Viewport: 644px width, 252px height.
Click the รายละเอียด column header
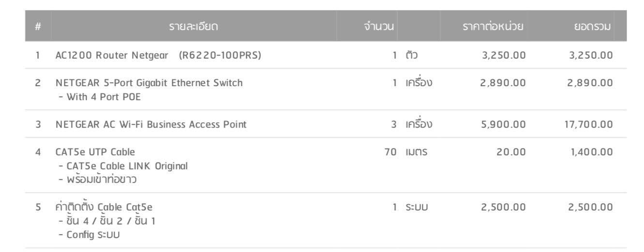tap(194, 26)
